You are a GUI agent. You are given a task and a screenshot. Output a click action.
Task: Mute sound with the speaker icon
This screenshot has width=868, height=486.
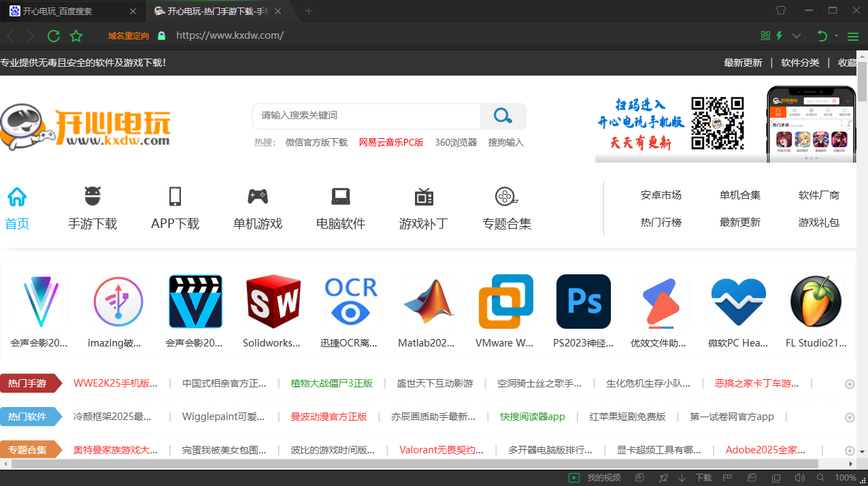click(x=801, y=477)
